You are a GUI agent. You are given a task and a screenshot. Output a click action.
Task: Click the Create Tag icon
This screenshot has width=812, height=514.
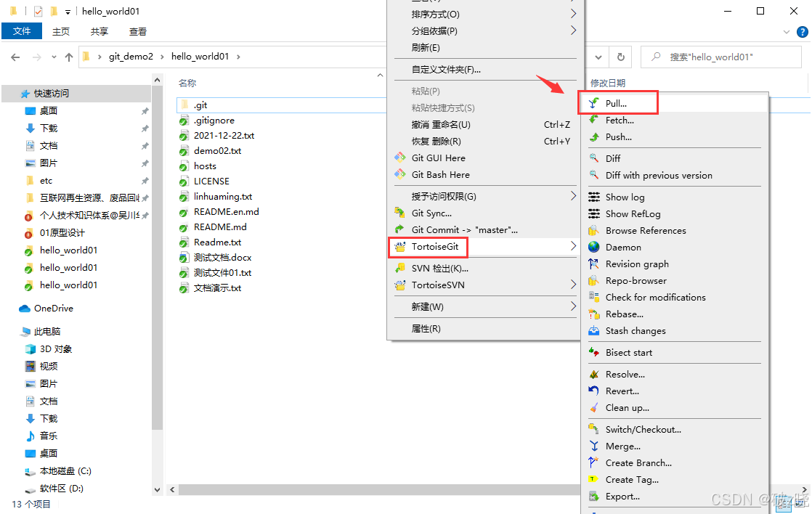(594, 479)
